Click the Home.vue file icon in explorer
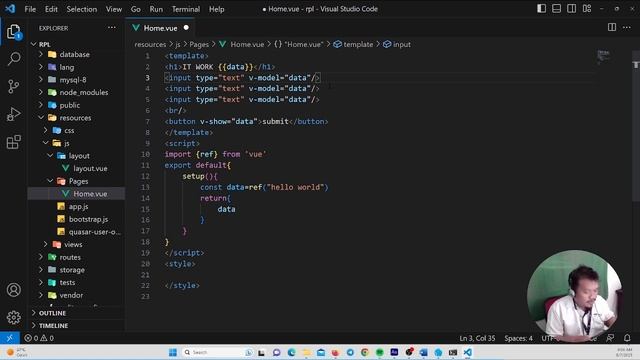Screen dimensions: 640x360 pyautogui.click(x=65, y=194)
